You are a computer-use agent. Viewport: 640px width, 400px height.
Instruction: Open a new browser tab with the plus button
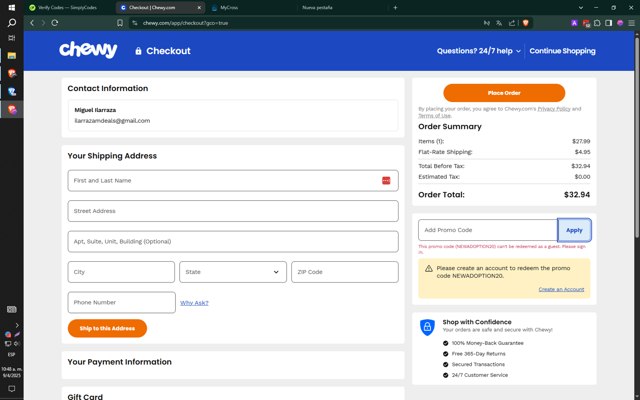click(395, 7)
